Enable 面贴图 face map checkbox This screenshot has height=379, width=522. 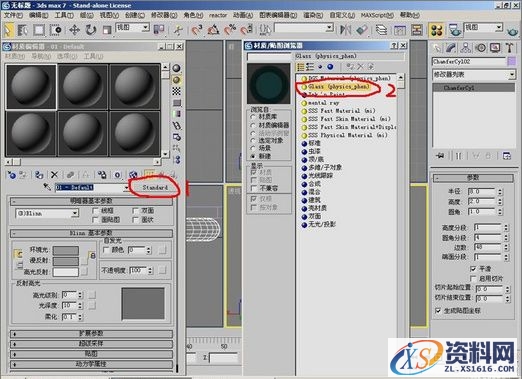point(95,220)
